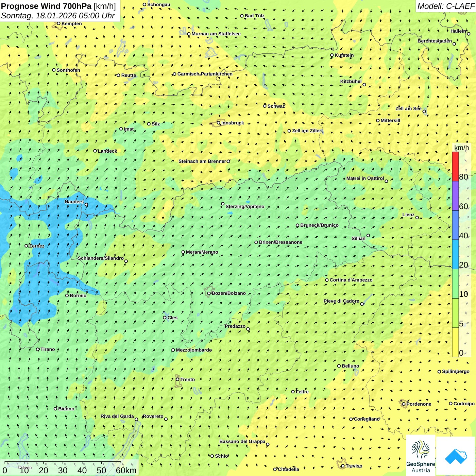The width and height of the screenshot is (476, 476).
Task: Click the 'Schlanders/Silandro' label
Action: [x=101, y=258]
